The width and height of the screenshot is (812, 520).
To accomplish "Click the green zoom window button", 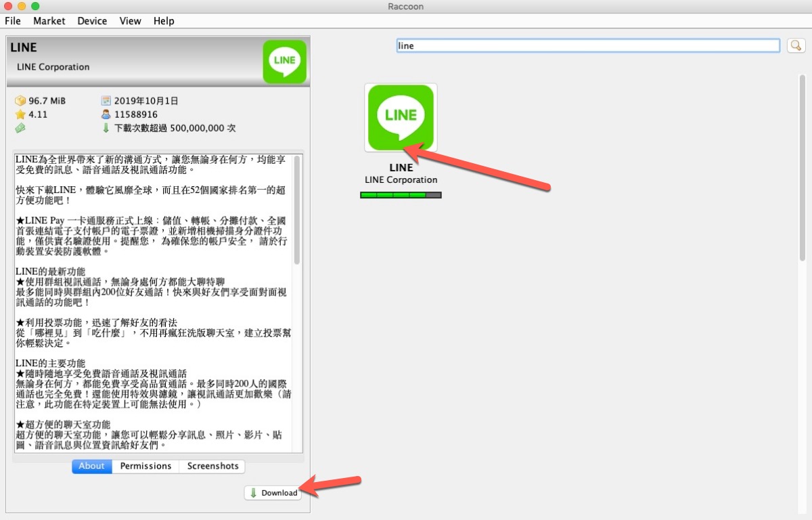I will pos(35,6).
